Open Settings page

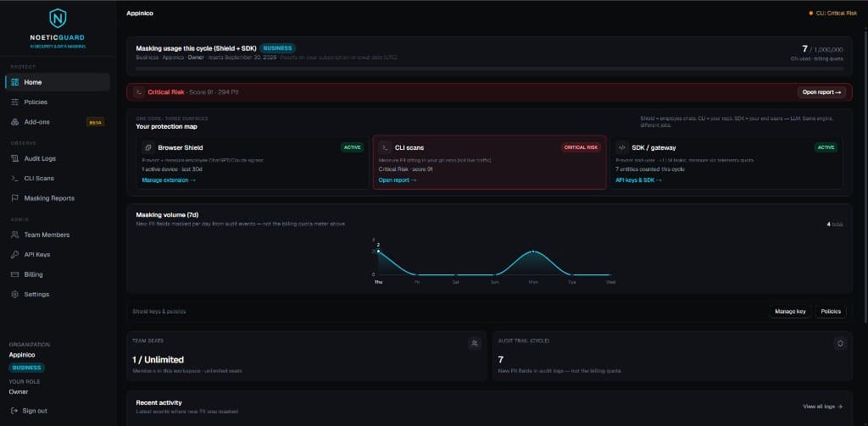(58, 295)
